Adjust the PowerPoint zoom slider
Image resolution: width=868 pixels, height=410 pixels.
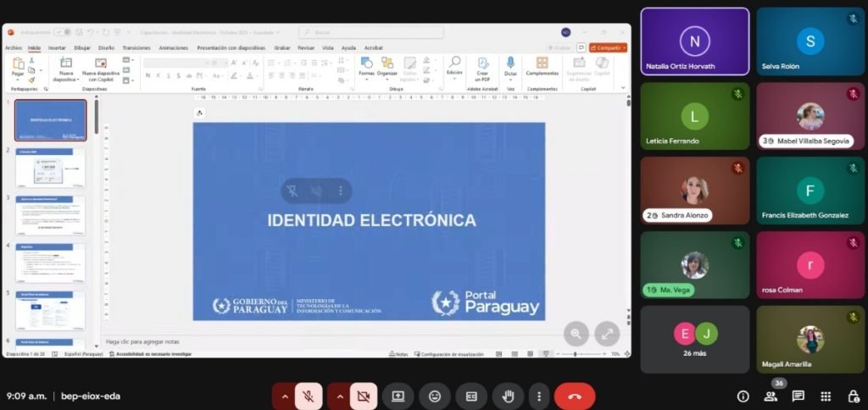[x=575, y=354]
